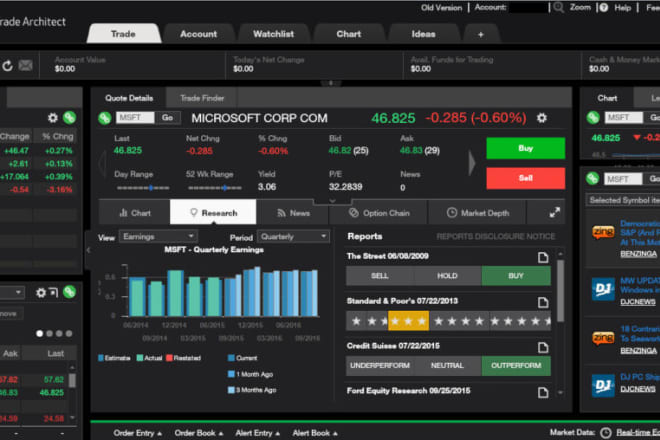Collapse the left sidebar using the arrow handle

(88, 250)
